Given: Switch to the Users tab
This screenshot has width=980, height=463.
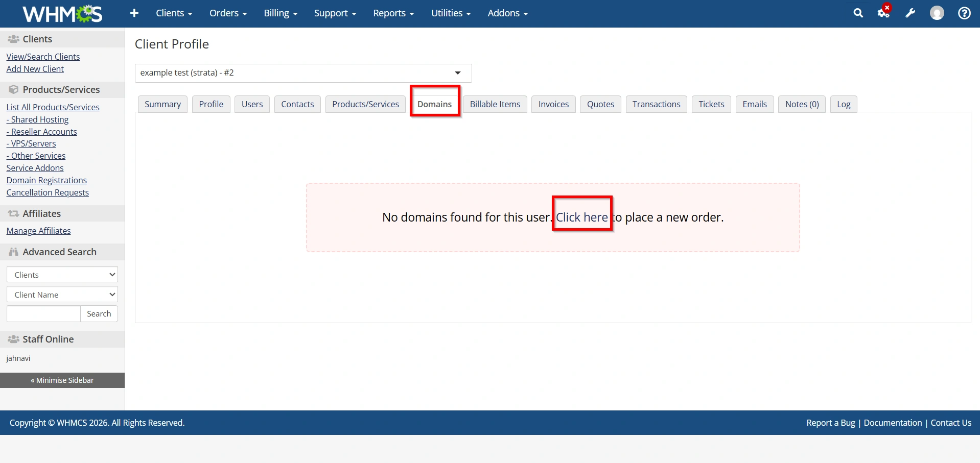Looking at the screenshot, I should [252, 104].
